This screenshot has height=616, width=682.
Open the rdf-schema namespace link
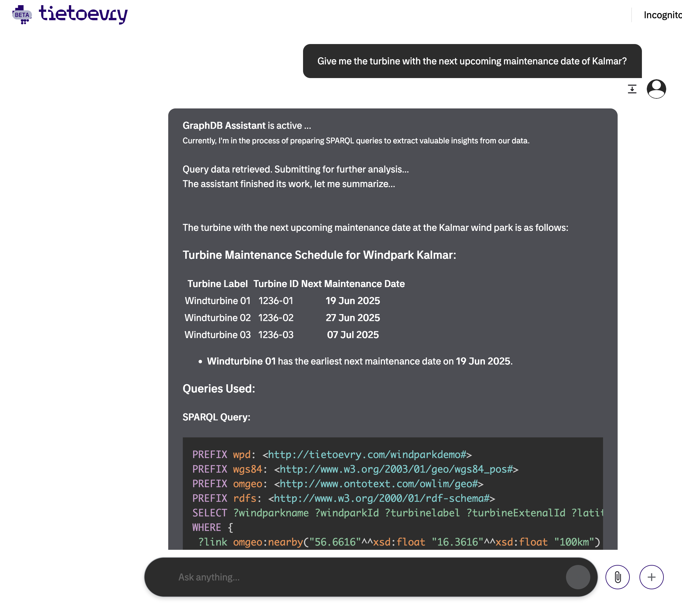pyautogui.click(x=382, y=498)
